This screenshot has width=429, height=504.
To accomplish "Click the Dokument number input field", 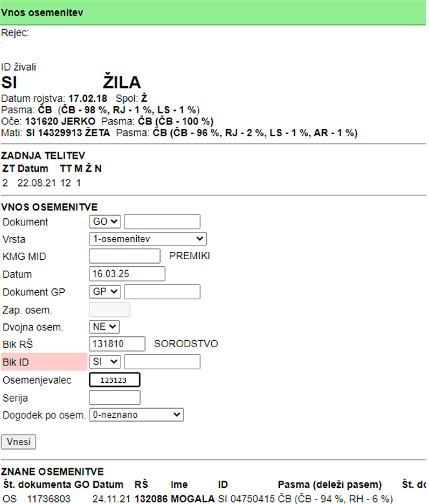I will pyautogui.click(x=162, y=222).
